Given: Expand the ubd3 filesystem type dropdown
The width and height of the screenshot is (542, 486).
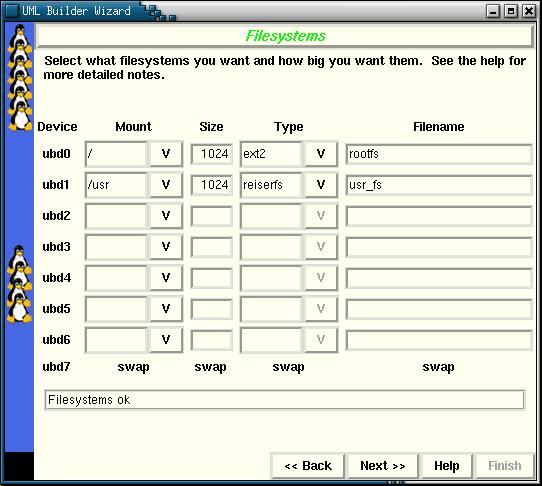Looking at the screenshot, I should pyautogui.click(x=321, y=246).
